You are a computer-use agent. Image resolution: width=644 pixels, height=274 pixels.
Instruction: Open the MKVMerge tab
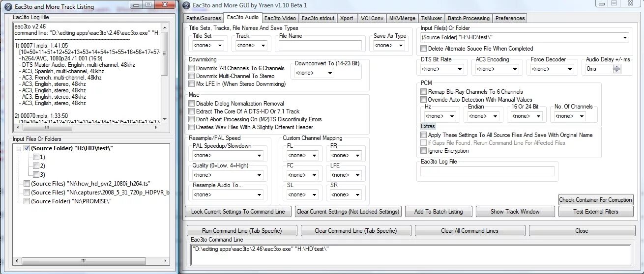click(402, 18)
